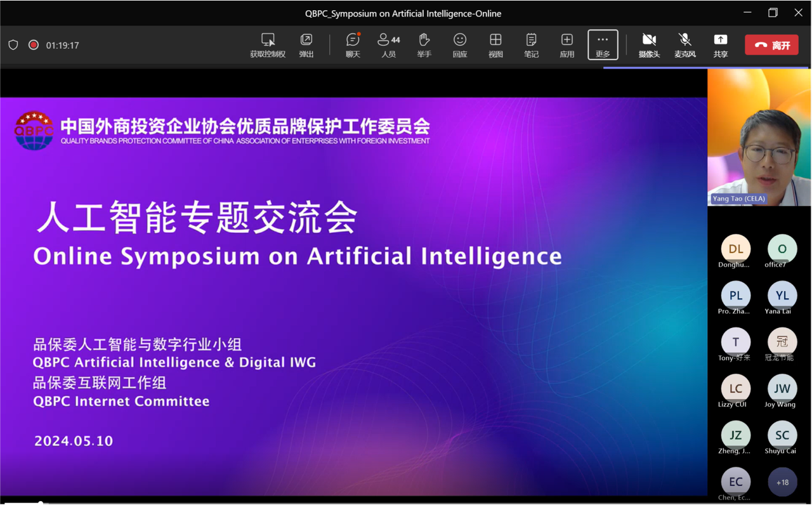The width and height of the screenshot is (812, 505).
Task: Select the EC Chen participant avatar
Action: [736, 482]
